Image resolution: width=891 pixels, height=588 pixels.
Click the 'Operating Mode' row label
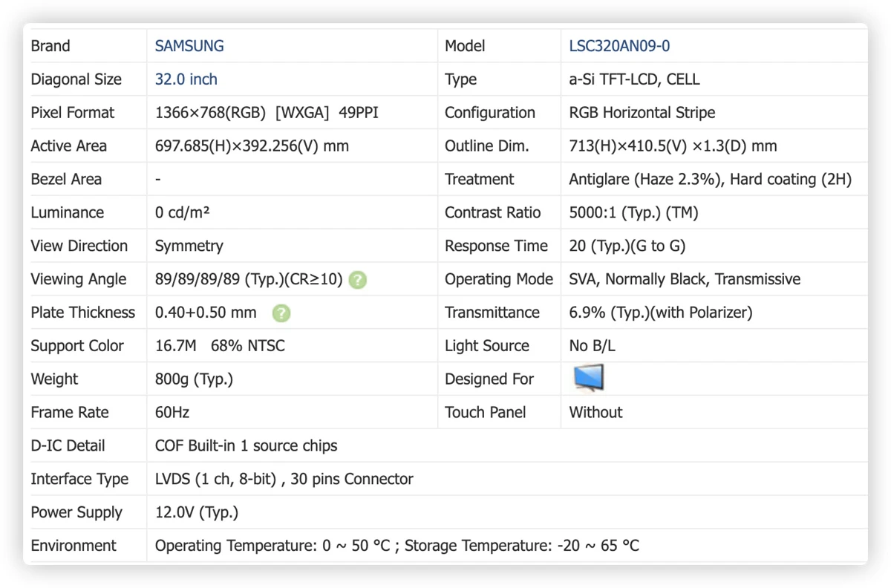(x=499, y=279)
